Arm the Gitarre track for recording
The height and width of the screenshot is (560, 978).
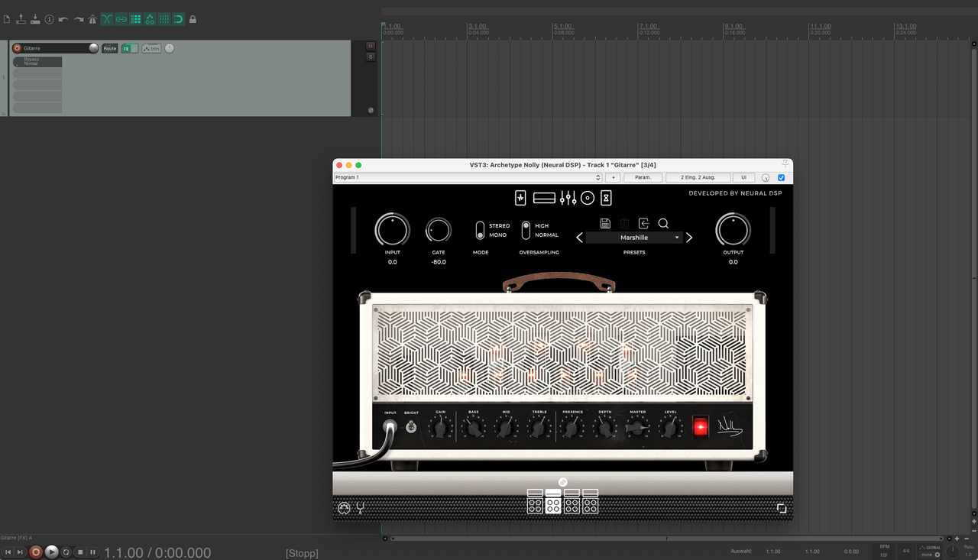pyautogui.click(x=17, y=48)
